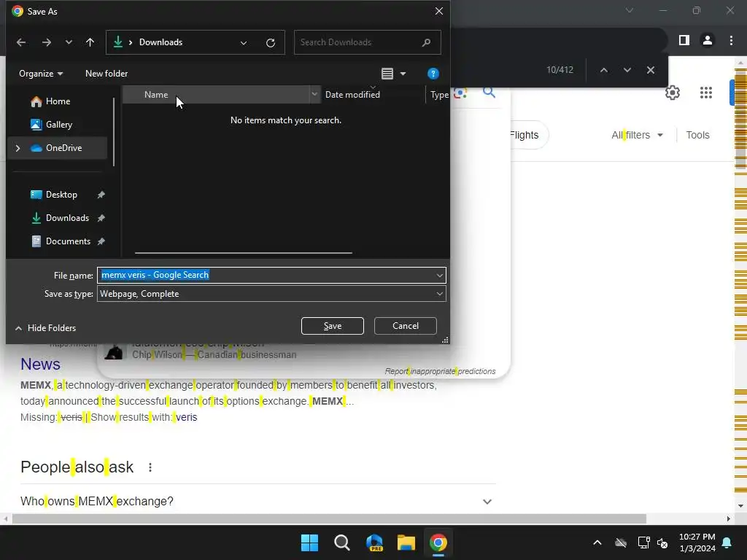Click Google search magnifier icon
This screenshot has height=560, width=747.
coord(489,93)
